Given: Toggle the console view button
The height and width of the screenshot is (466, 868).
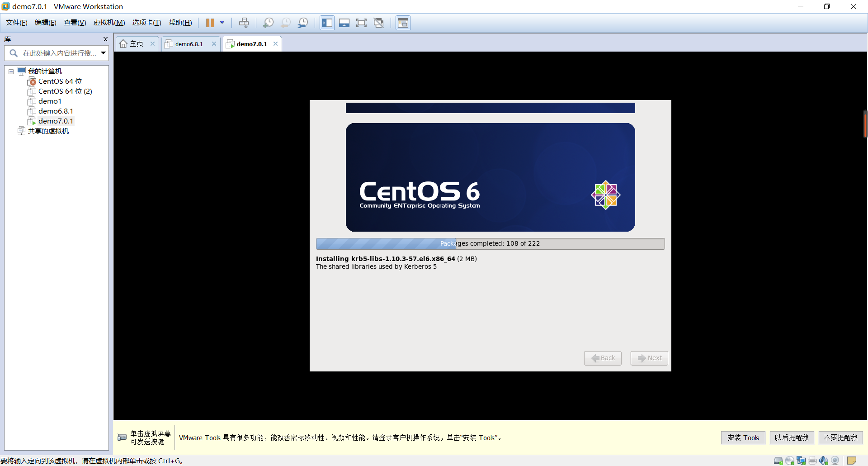Looking at the screenshot, I should pyautogui.click(x=403, y=23).
